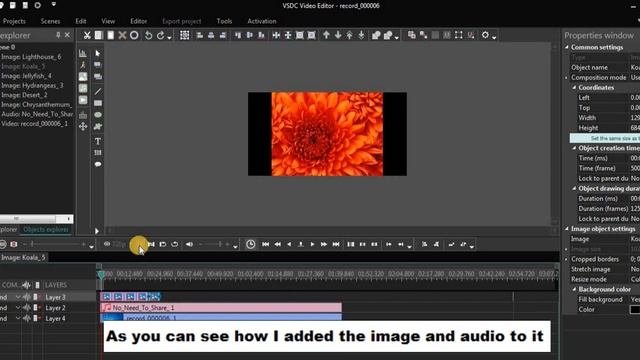
Task: Open the Activation menu
Action: point(262,21)
